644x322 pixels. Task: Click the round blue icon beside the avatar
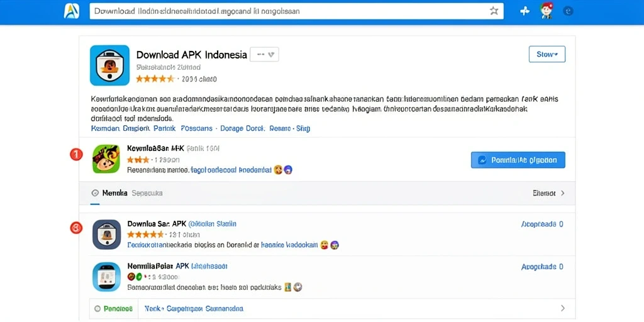click(569, 11)
